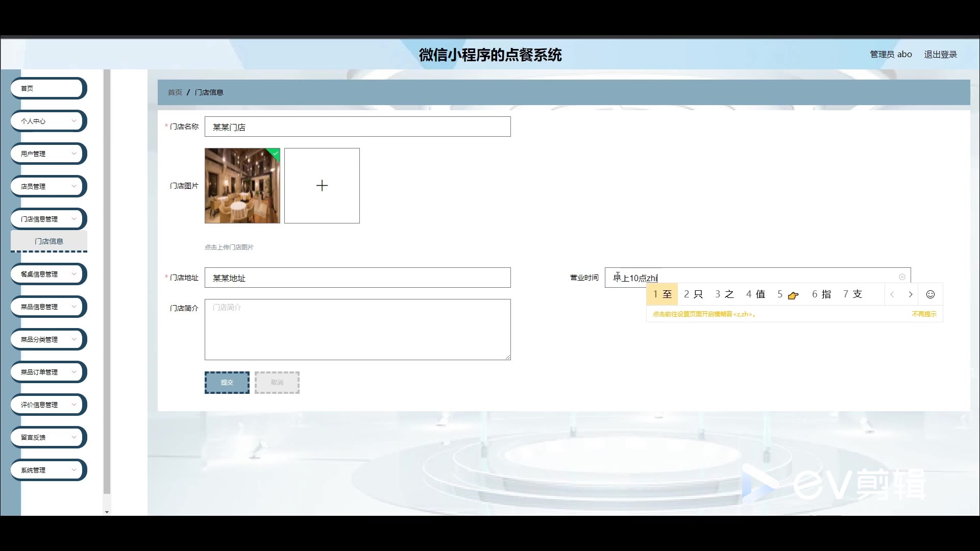Select the 门店信息 submenu item
The image size is (980, 551).
[49, 241]
